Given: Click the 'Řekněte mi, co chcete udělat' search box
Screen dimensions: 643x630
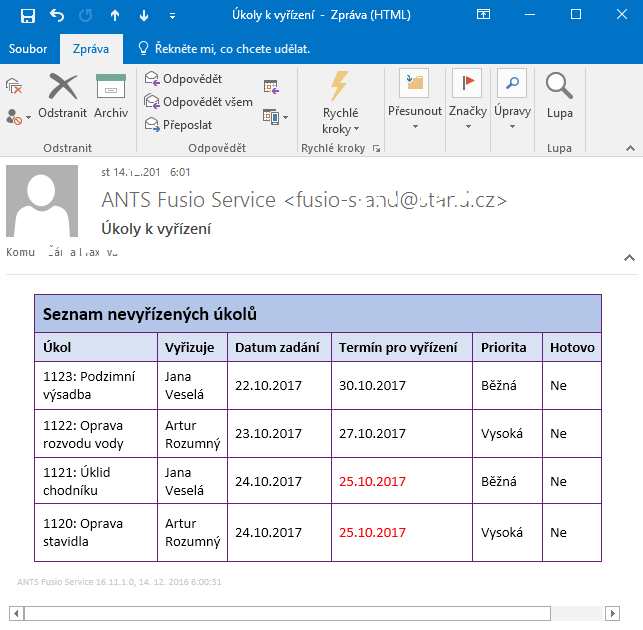Looking at the screenshot, I should [224, 49].
